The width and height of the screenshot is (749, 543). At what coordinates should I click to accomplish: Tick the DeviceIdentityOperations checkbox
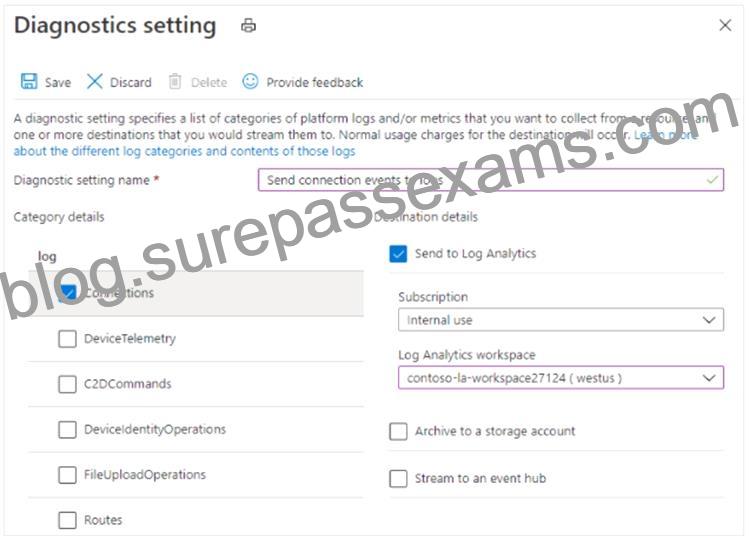tap(67, 429)
